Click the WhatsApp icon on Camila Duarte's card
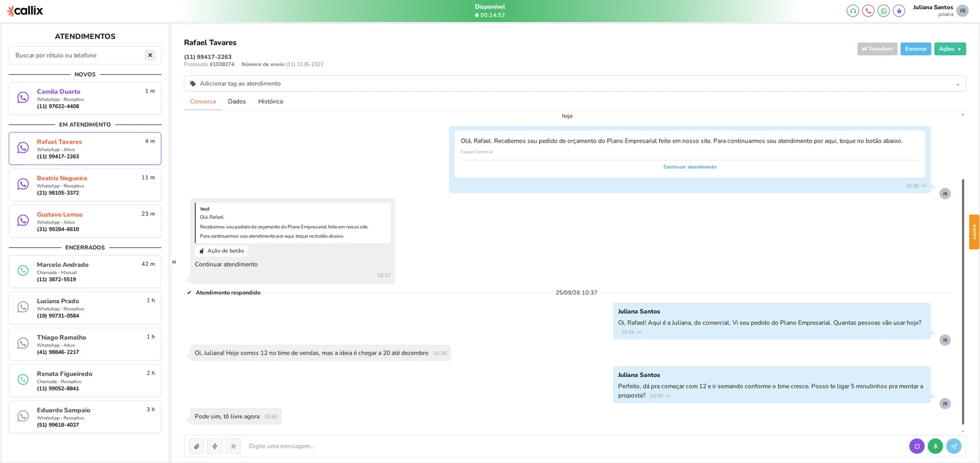 23,98
